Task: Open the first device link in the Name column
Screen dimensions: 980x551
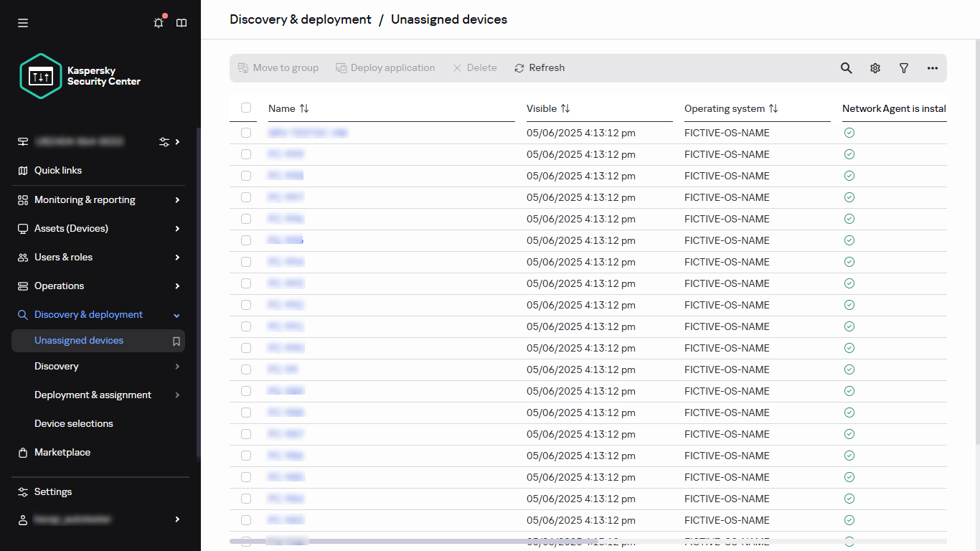Action: (308, 132)
